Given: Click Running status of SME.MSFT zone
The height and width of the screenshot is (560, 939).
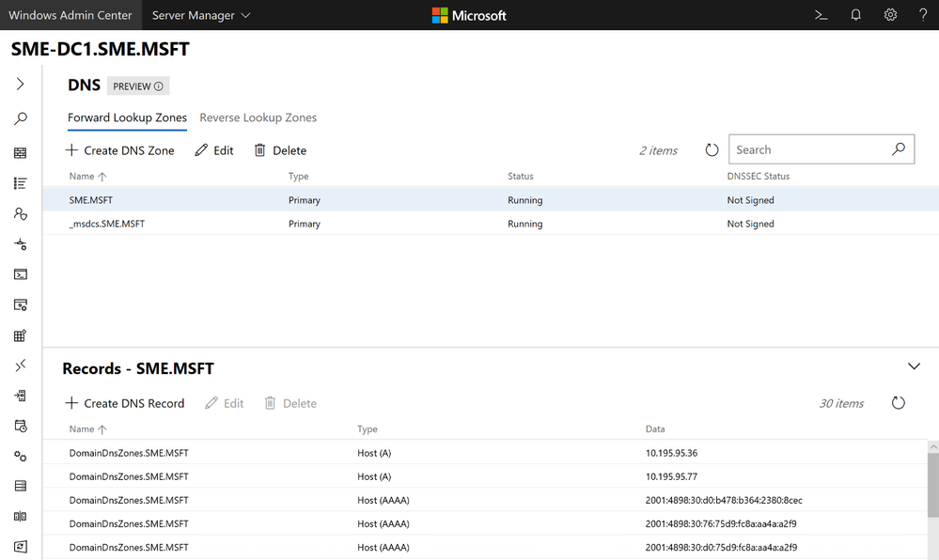Looking at the screenshot, I should tap(525, 200).
